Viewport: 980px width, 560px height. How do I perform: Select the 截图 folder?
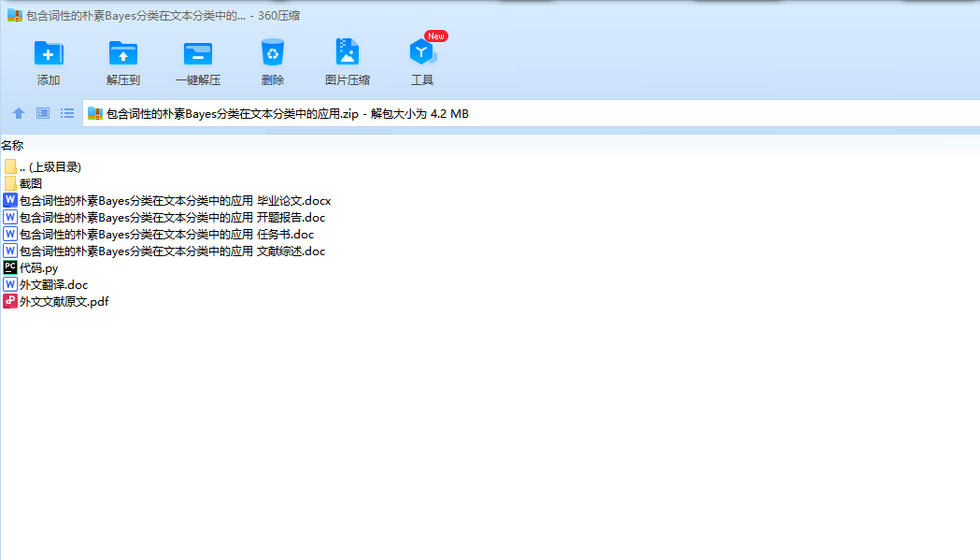[23, 183]
